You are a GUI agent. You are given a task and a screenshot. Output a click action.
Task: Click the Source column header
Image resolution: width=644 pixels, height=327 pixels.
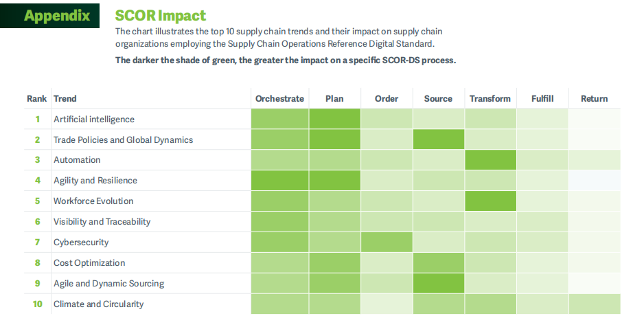438,98
